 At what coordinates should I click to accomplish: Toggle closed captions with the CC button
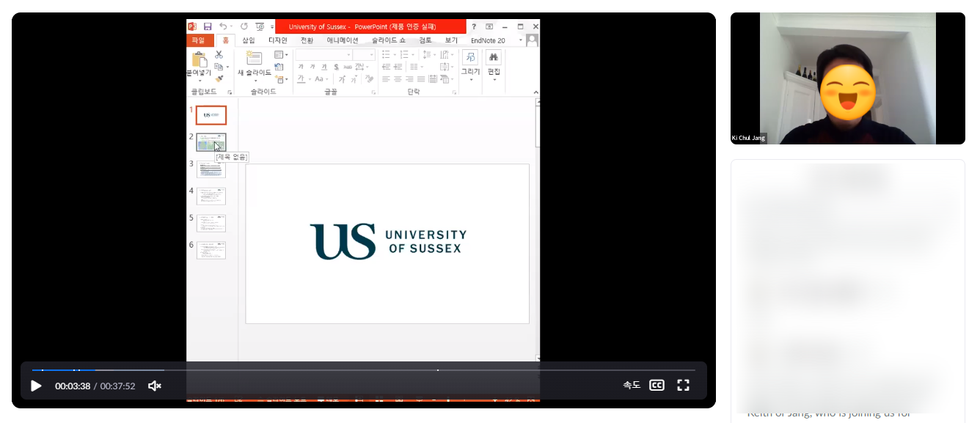pos(657,385)
